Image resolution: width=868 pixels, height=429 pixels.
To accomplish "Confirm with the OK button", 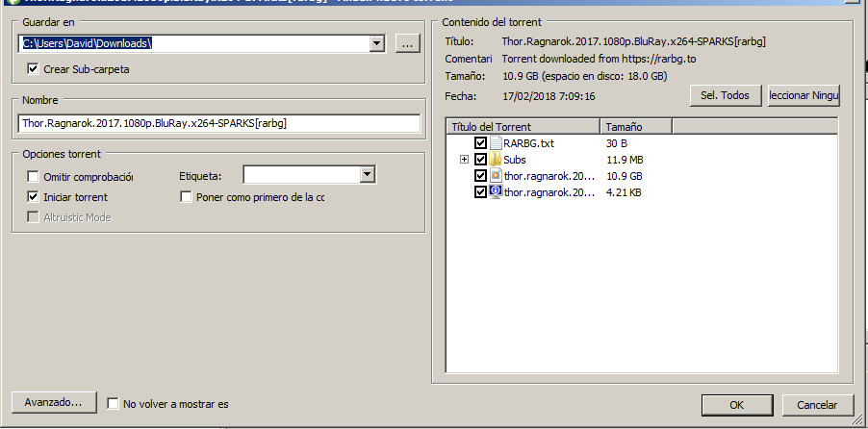I will (x=737, y=405).
